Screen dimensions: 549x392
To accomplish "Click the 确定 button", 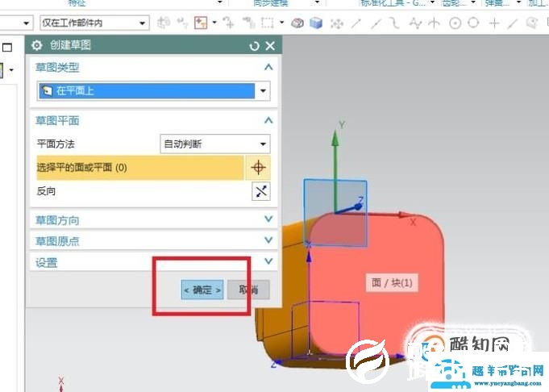I will click(202, 290).
